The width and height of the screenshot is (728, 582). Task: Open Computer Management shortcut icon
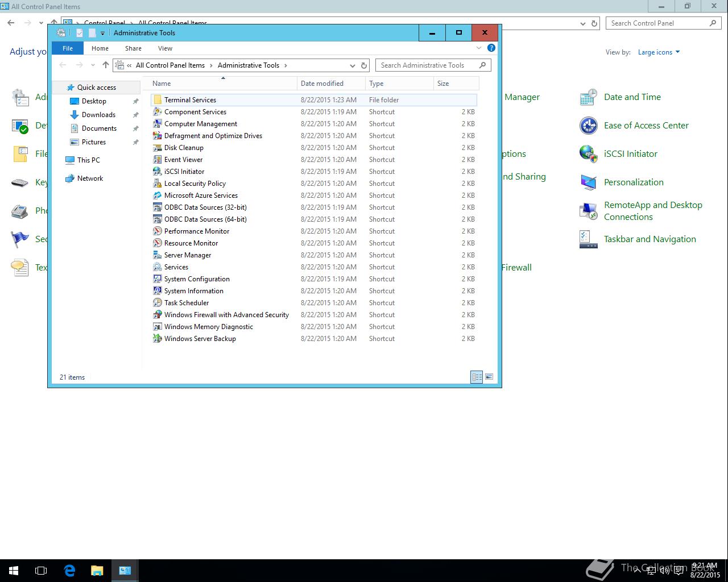tap(158, 124)
